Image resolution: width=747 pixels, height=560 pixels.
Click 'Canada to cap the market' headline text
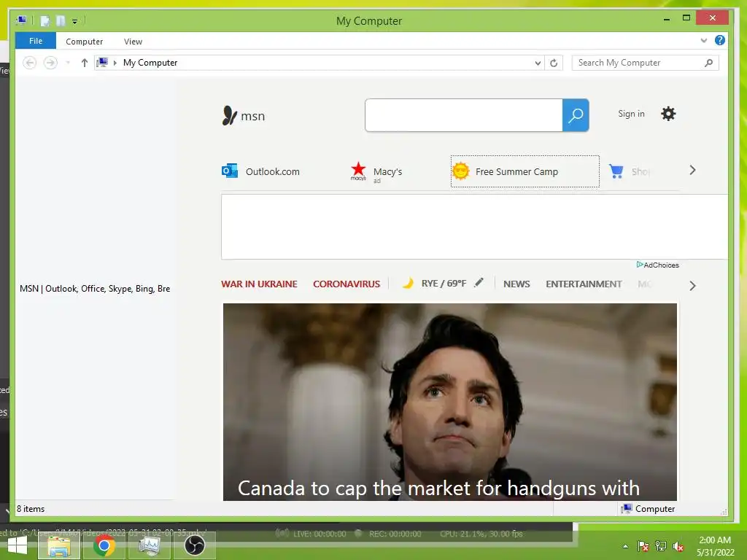(x=438, y=488)
